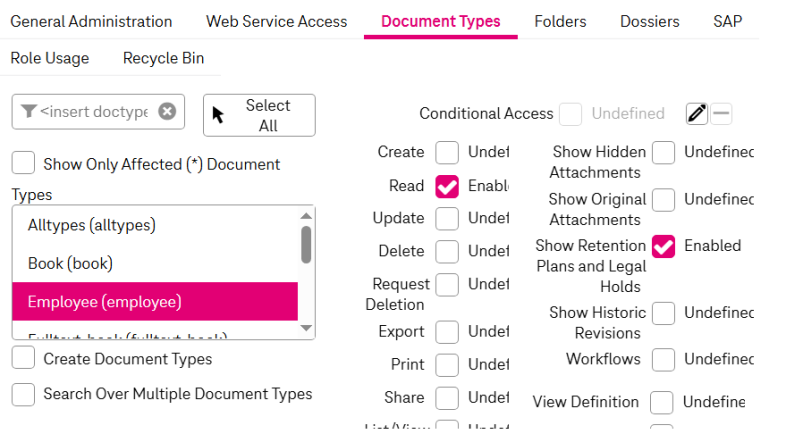Open the Recycle Bin tab

point(163,58)
